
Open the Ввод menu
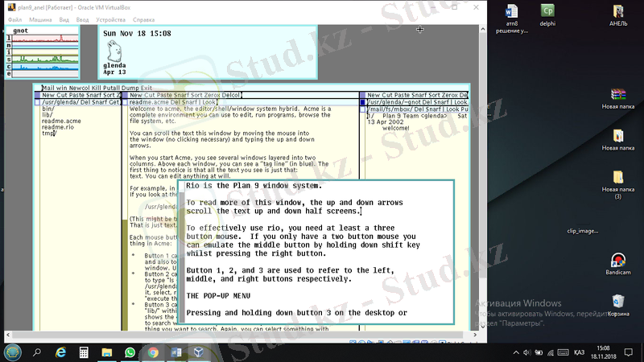pos(82,19)
